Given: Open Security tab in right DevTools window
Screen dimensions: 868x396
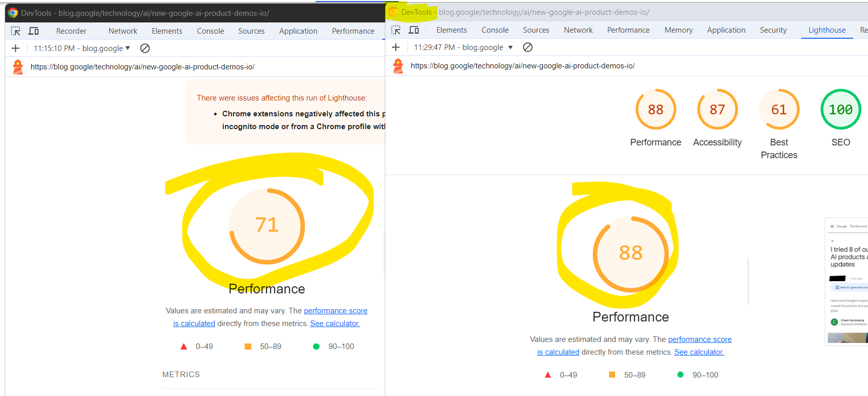Looking at the screenshot, I should click(773, 30).
